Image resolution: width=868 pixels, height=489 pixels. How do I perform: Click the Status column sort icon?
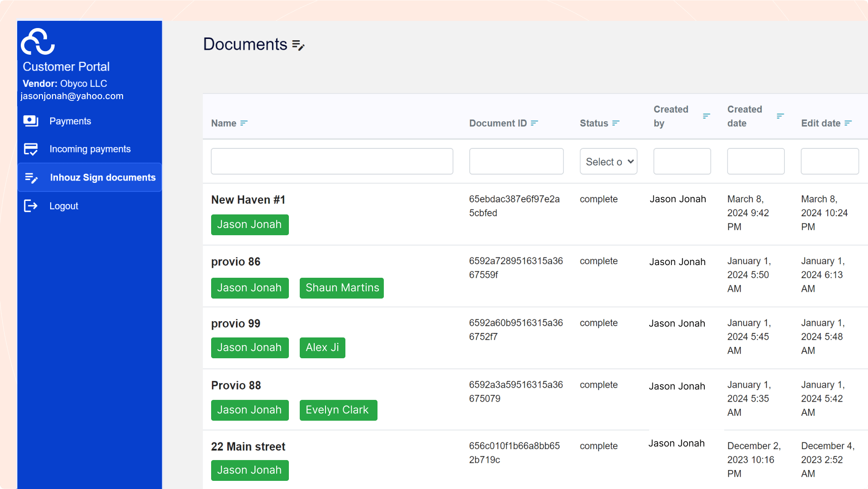pos(616,123)
